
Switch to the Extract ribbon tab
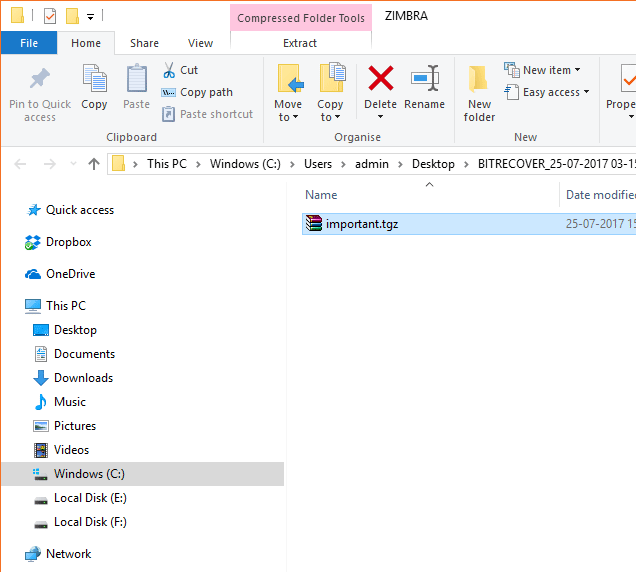click(x=300, y=43)
